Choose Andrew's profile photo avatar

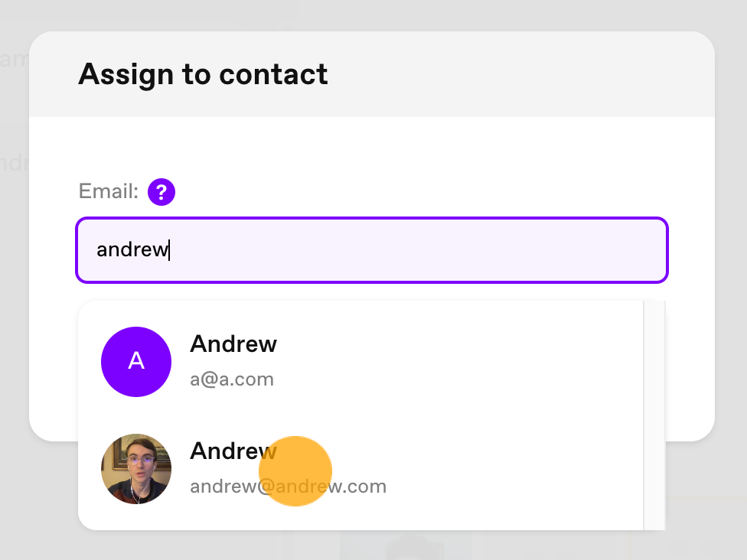pos(136,468)
